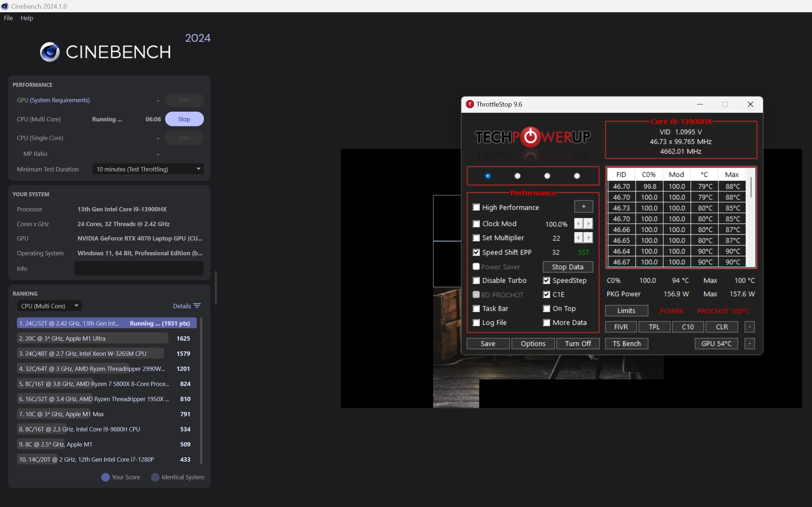Click the Details filter icon in Ranking

(x=197, y=306)
